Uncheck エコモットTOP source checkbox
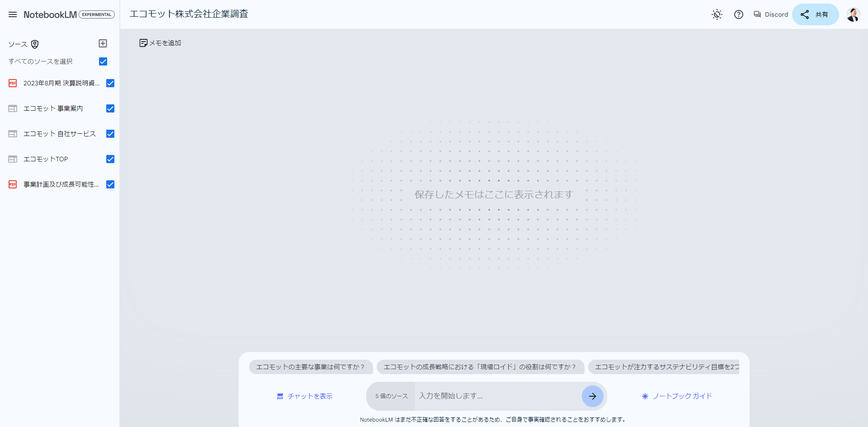Screen dimensions: 868x427 point(110,159)
